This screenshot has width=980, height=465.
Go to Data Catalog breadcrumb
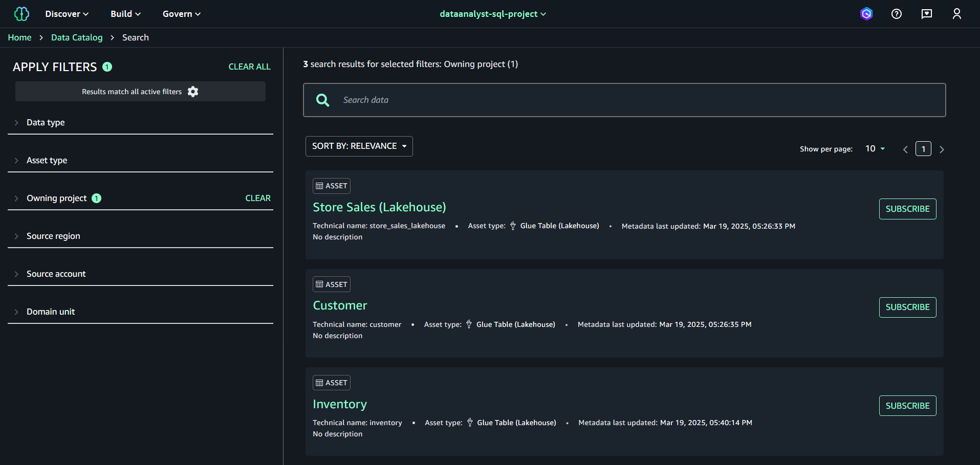click(x=77, y=38)
